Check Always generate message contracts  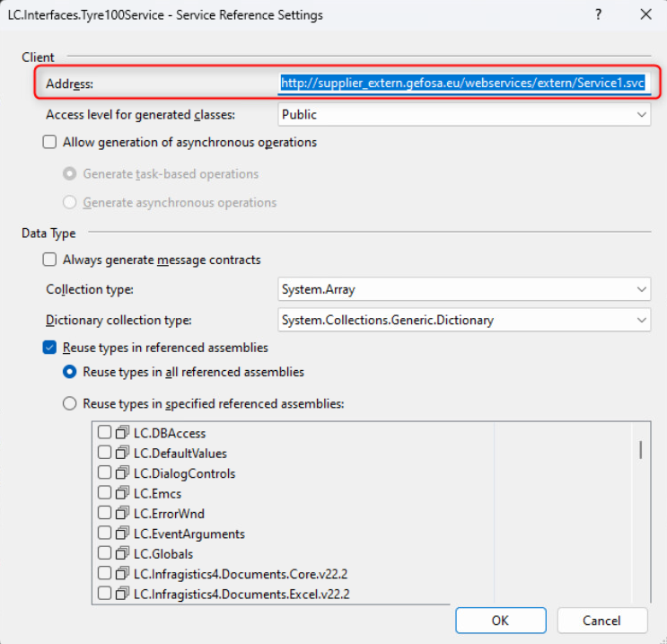[50, 260]
